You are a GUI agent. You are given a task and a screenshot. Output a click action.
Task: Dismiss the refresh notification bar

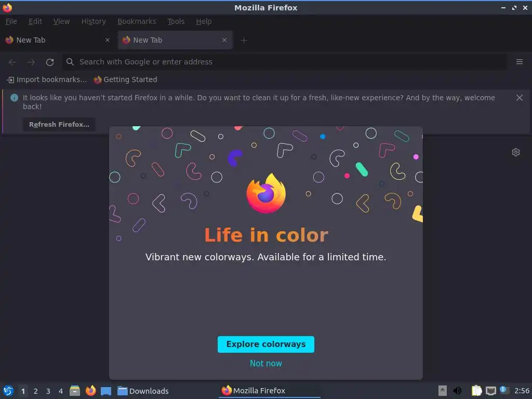pyautogui.click(x=519, y=98)
